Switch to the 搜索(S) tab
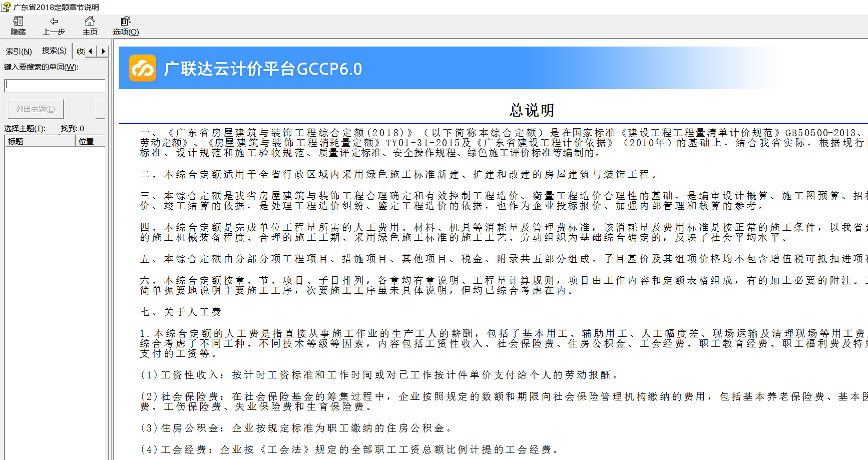The image size is (868, 460). click(x=54, y=51)
